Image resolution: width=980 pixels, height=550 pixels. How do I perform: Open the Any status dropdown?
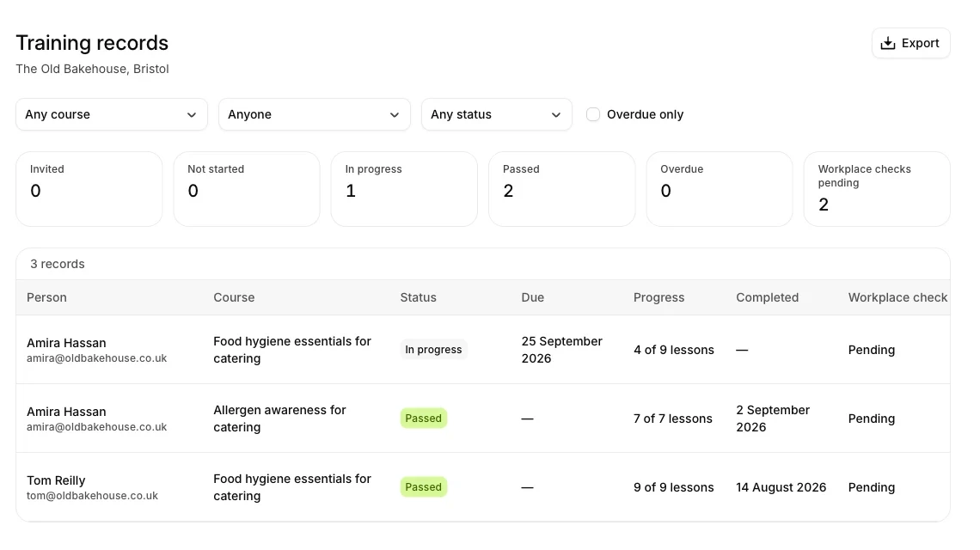coord(496,114)
